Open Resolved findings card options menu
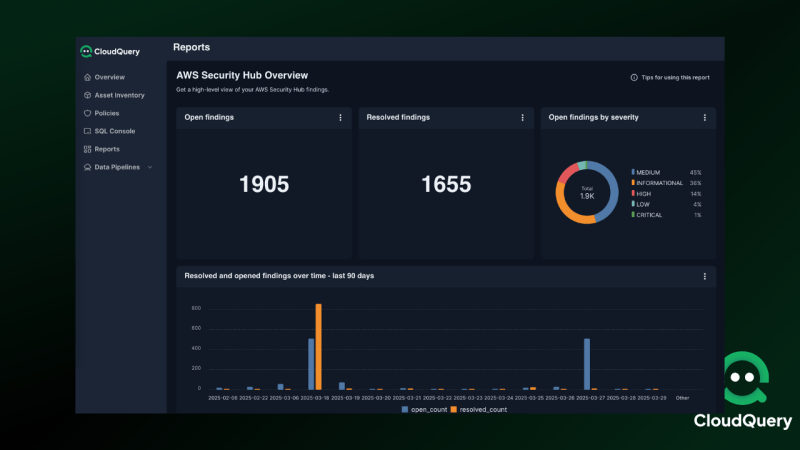The width and height of the screenshot is (800, 450). tap(522, 117)
